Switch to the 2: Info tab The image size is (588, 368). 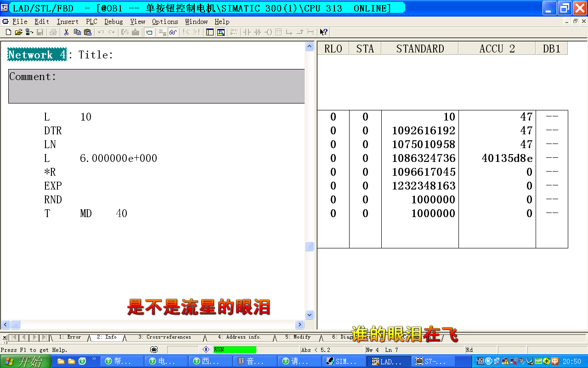pyautogui.click(x=107, y=337)
